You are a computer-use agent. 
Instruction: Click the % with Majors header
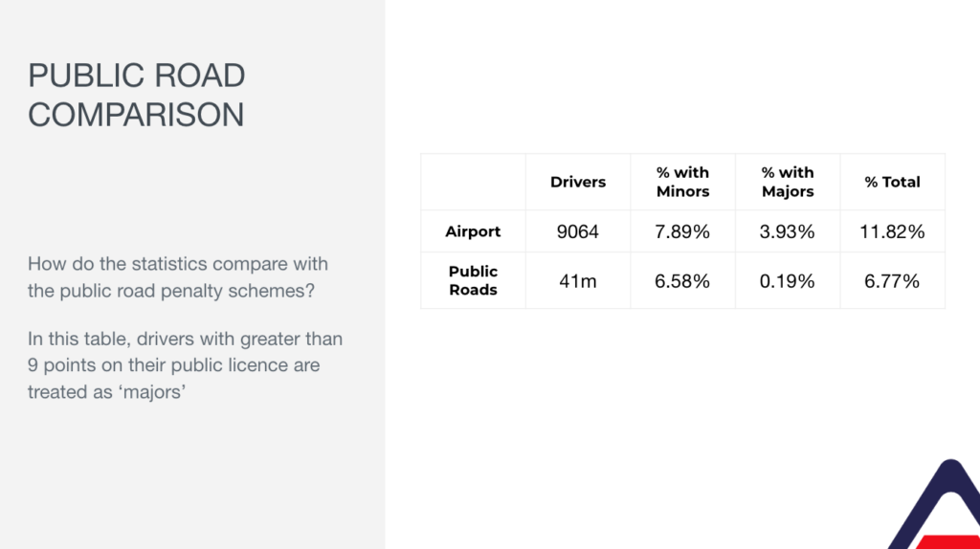788,182
